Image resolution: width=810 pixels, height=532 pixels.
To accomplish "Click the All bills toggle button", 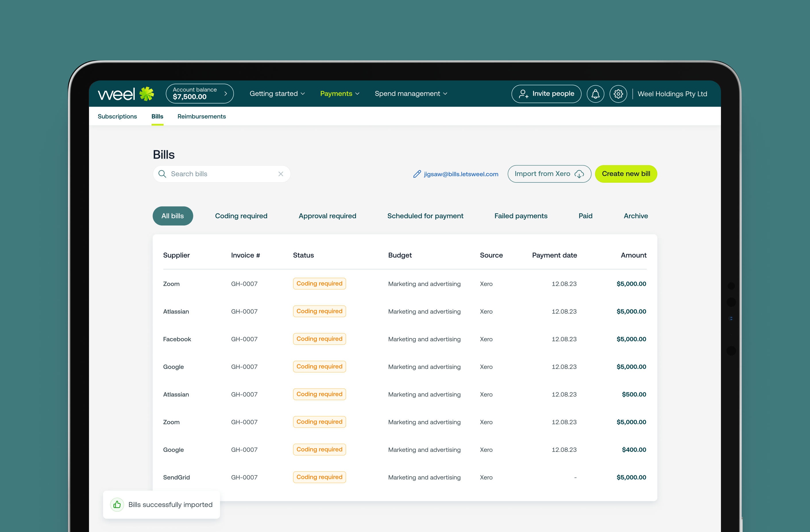I will 173,215.
